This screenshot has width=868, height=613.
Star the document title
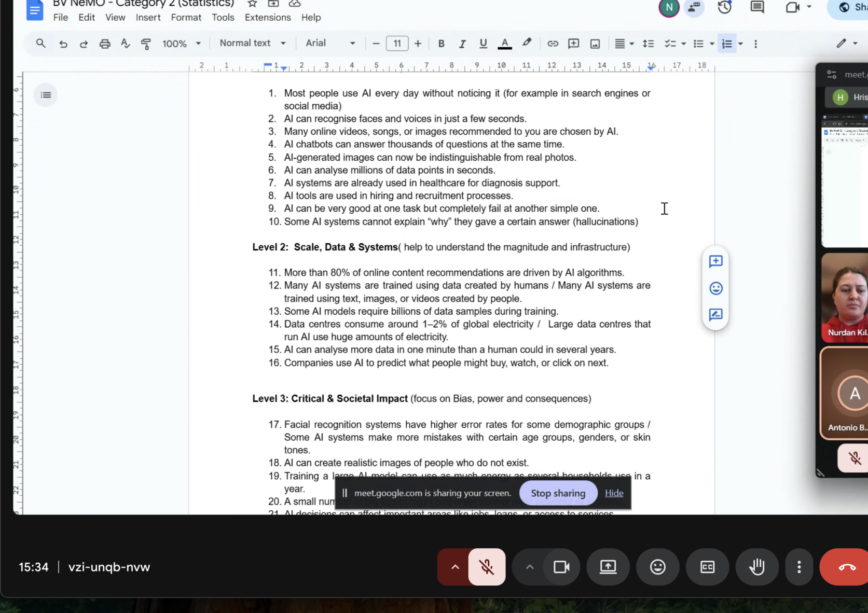pos(253,3)
